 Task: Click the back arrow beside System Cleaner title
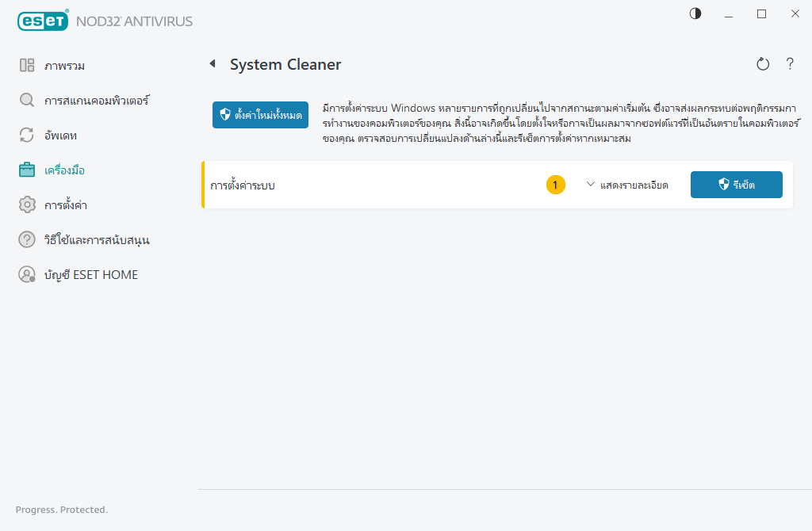point(213,63)
